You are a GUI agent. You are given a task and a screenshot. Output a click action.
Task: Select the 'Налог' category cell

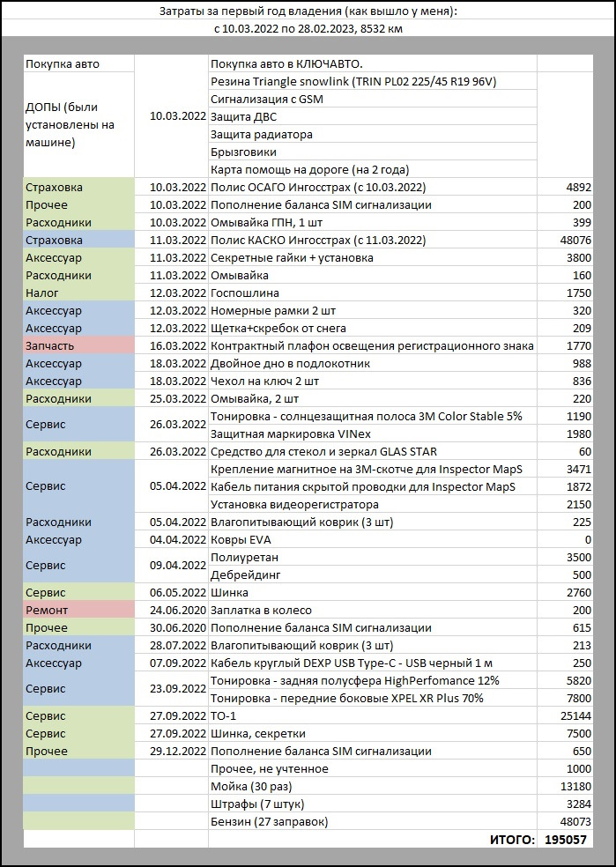78,293
